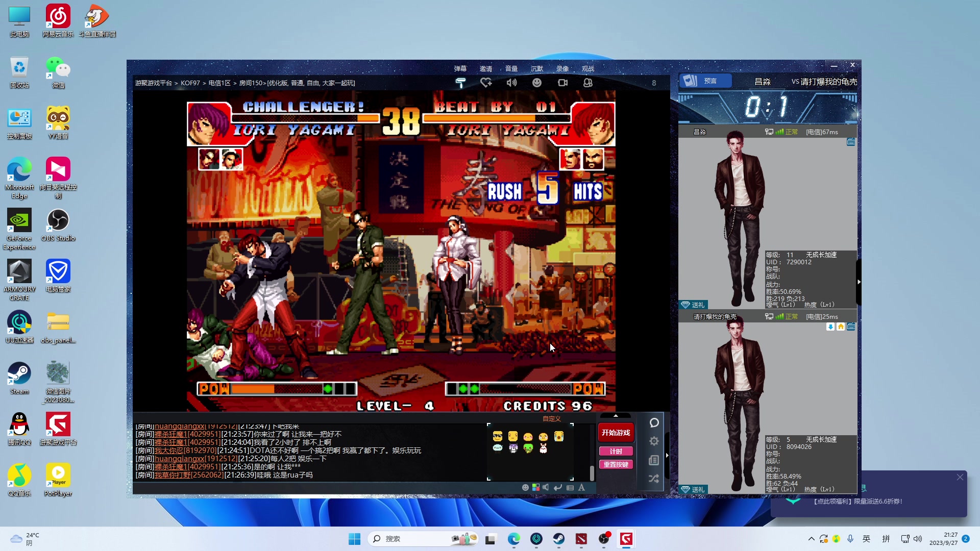Viewport: 980px width, 551px height.
Task: Select the green frog emoji
Action: pyautogui.click(x=528, y=448)
